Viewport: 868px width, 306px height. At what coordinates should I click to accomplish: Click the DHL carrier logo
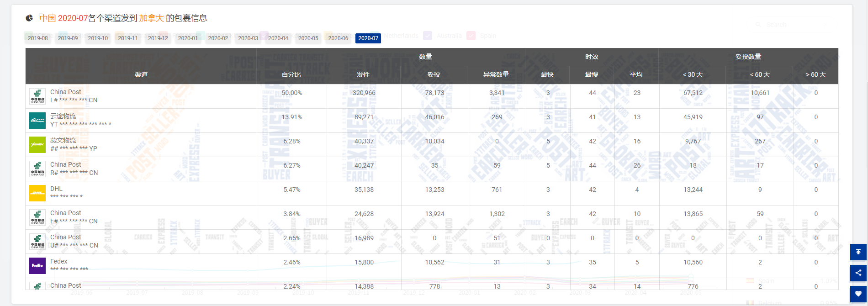(x=37, y=193)
